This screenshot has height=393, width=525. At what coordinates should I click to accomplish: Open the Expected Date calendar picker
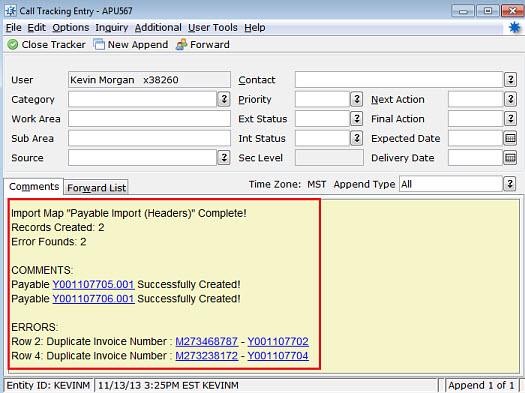[x=510, y=138]
